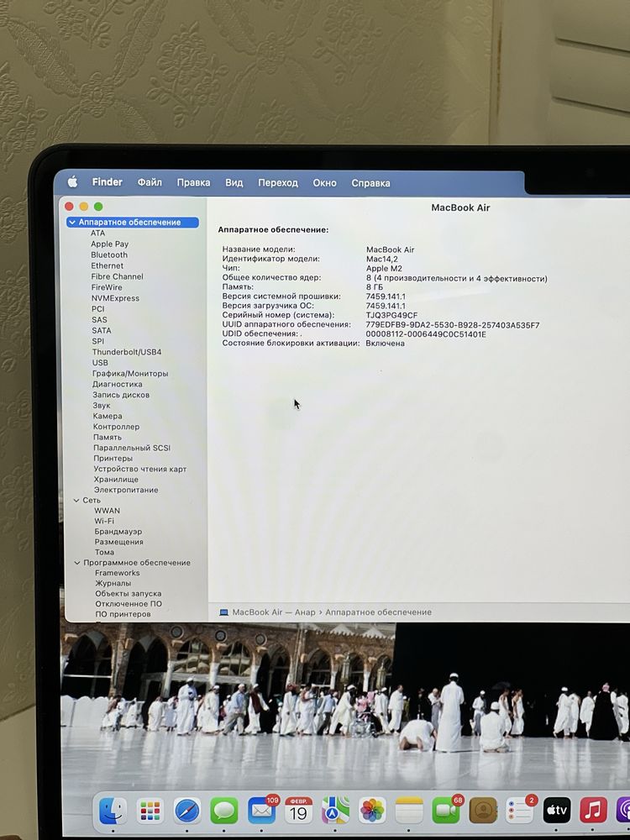Open Launchpad from the Dock
The width and height of the screenshot is (630, 840).
pyautogui.click(x=150, y=811)
